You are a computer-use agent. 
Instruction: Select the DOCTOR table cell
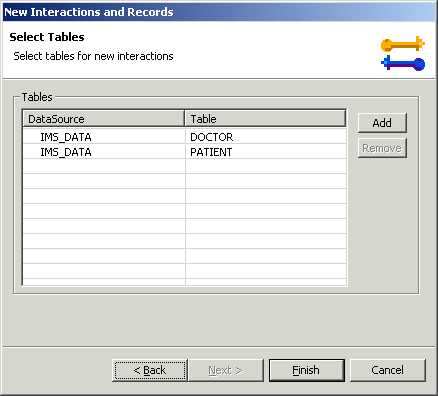tap(211, 137)
